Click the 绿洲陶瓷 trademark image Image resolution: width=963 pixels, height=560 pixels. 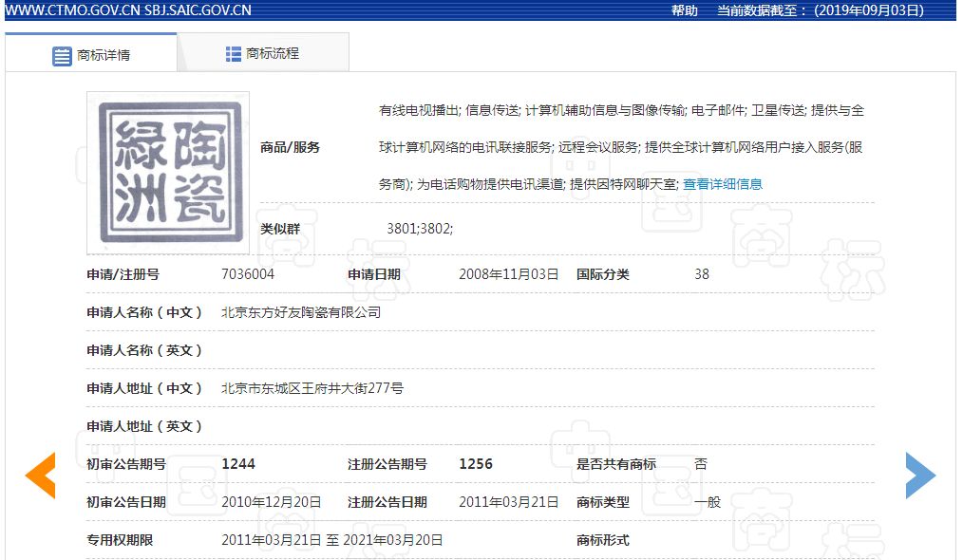[x=168, y=173]
